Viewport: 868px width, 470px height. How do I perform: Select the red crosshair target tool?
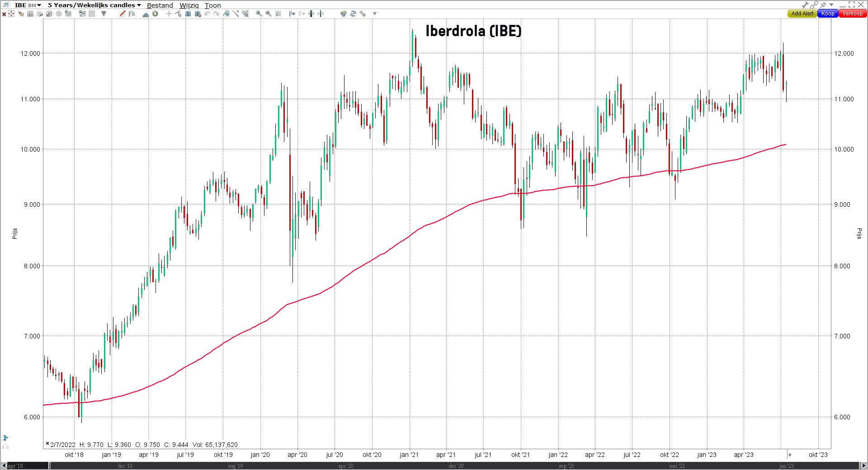[x=11, y=14]
